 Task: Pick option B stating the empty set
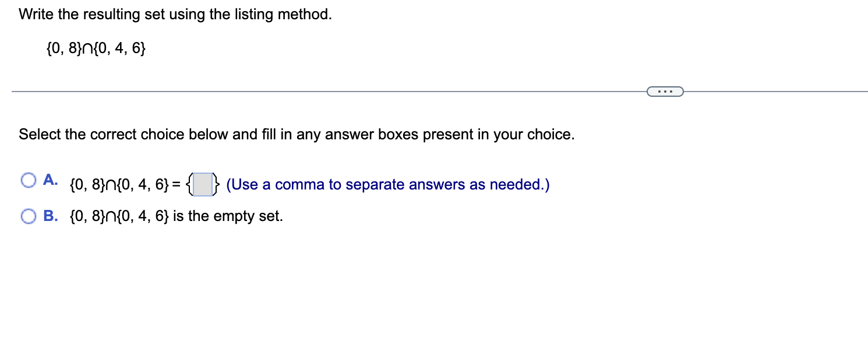tap(28, 216)
